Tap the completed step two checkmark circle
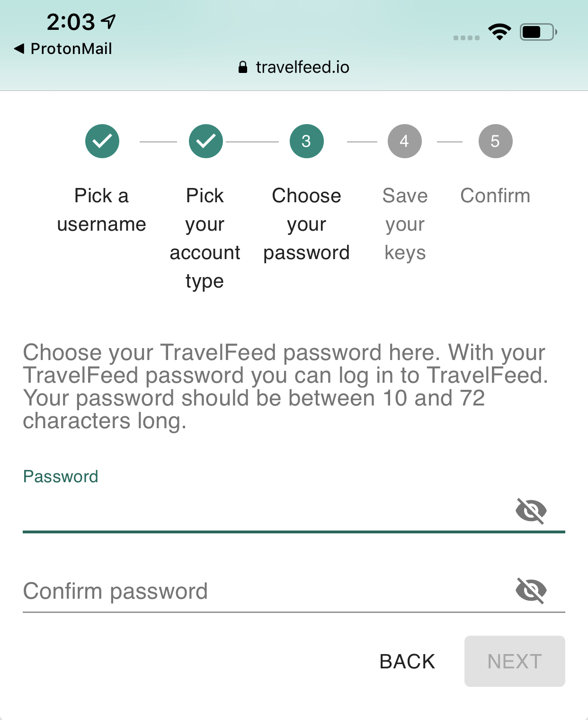588x720 pixels. (206, 141)
